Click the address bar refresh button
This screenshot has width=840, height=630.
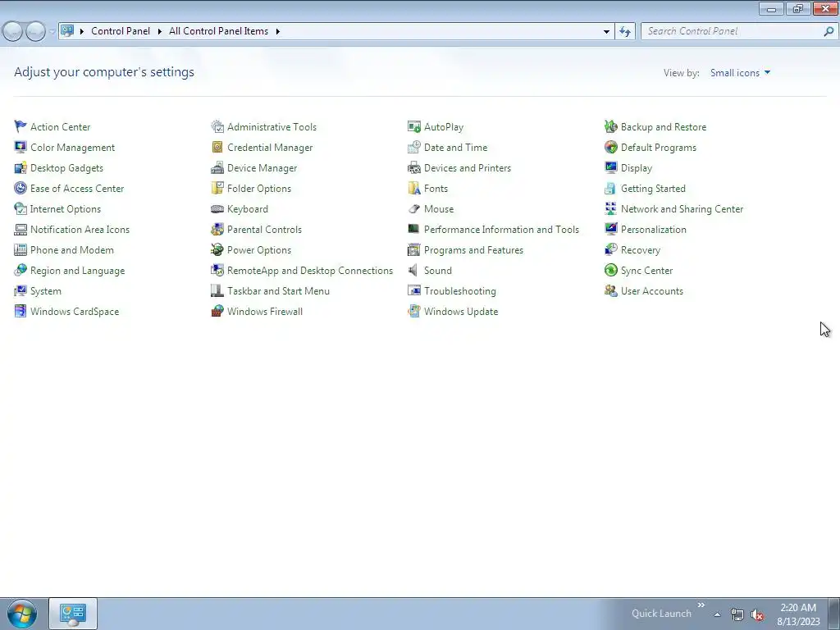tap(624, 31)
